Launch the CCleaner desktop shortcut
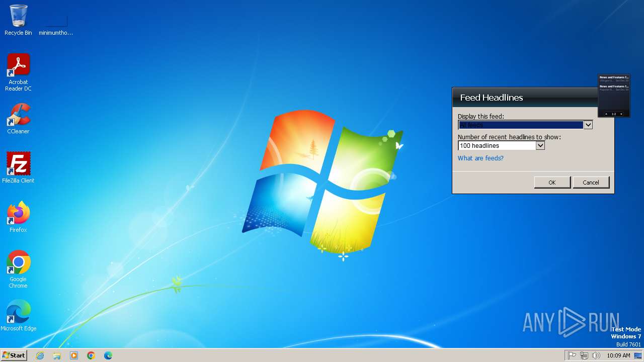Viewport: 644px width, 362px height. pos(18,119)
